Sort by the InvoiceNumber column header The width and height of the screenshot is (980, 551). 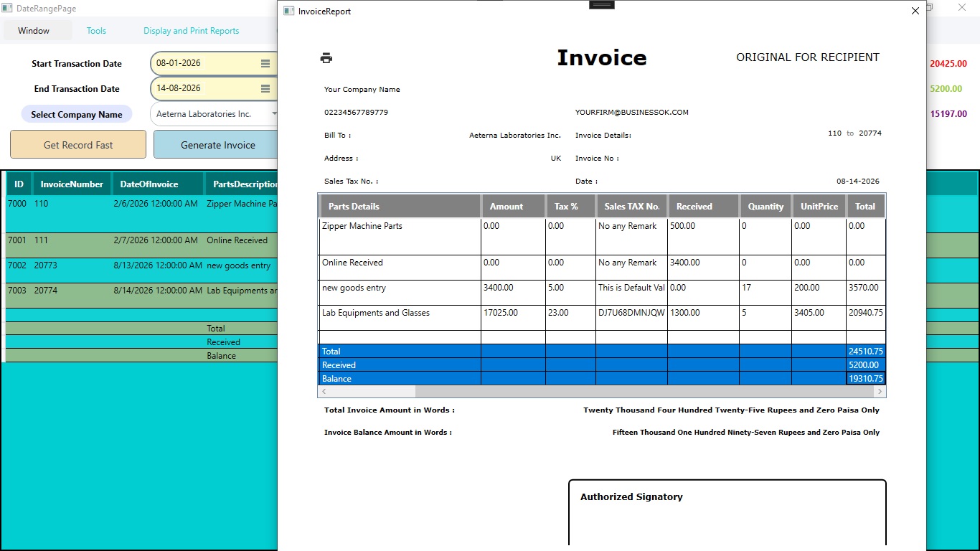click(x=72, y=184)
